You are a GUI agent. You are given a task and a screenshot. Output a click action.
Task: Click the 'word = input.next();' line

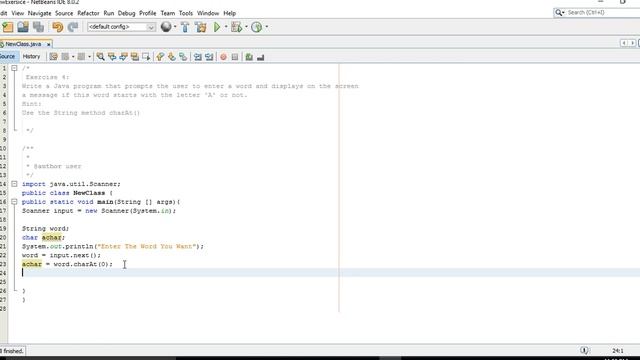point(61,255)
